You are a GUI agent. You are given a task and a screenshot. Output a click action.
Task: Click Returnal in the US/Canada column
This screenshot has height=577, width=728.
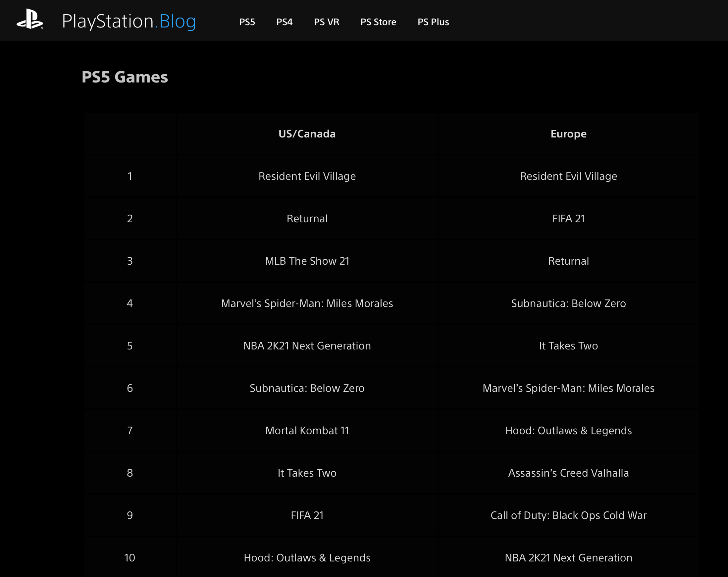pos(307,219)
